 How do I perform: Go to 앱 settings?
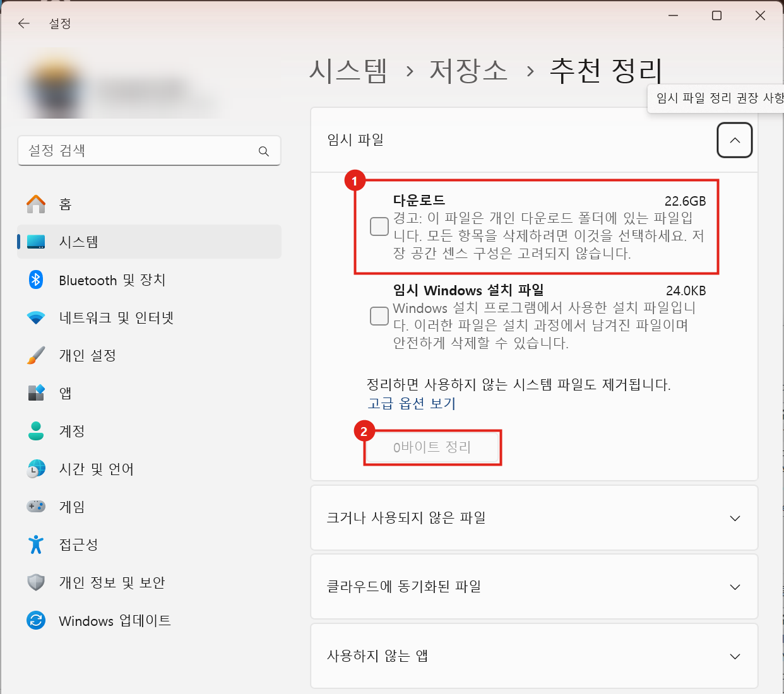[x=149, y=393]
